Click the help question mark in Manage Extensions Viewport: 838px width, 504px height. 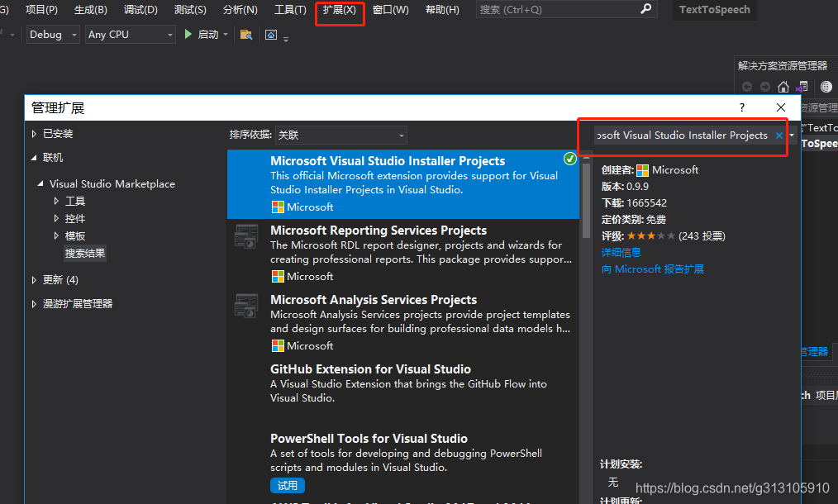click(x=742, y=107)
